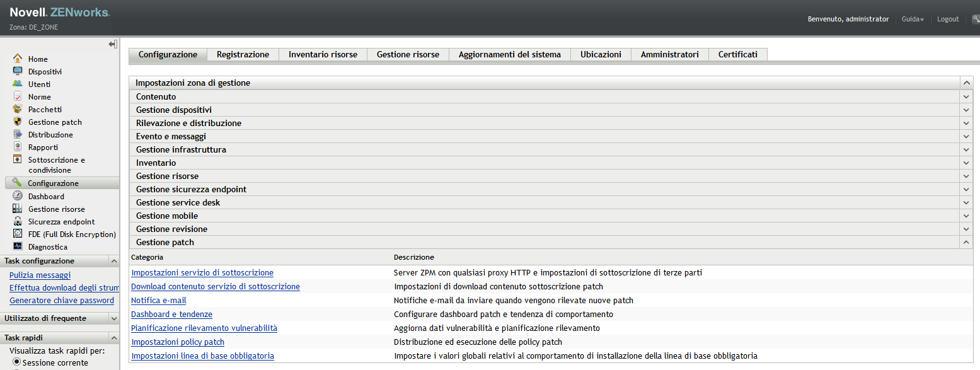Select the Sessione corrente radio button

tap(17, 362)
